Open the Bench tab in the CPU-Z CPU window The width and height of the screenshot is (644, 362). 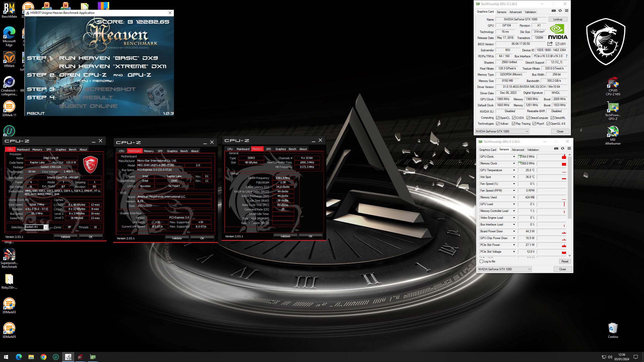click(72, 150)
